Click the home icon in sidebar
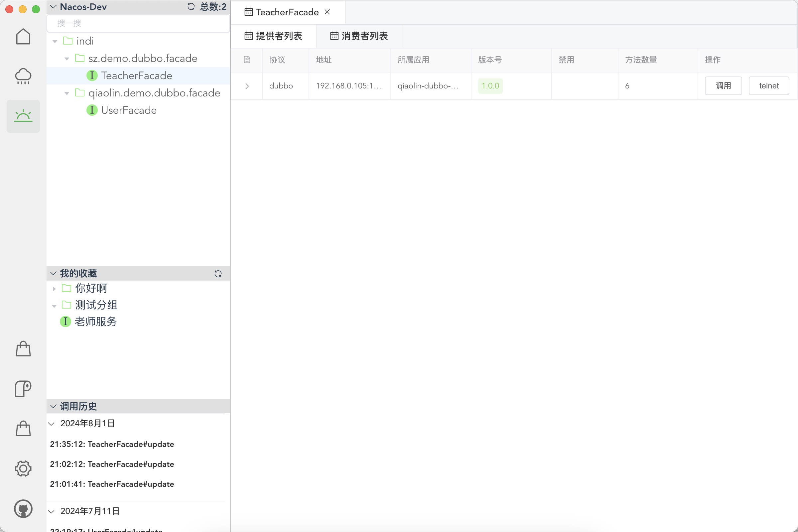The image size is (798, 532). [23, 37]
